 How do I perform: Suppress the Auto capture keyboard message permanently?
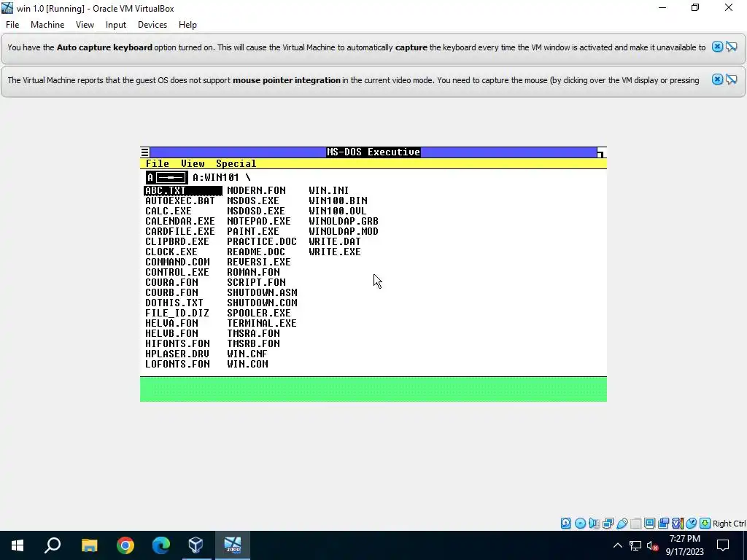point(731,47)
